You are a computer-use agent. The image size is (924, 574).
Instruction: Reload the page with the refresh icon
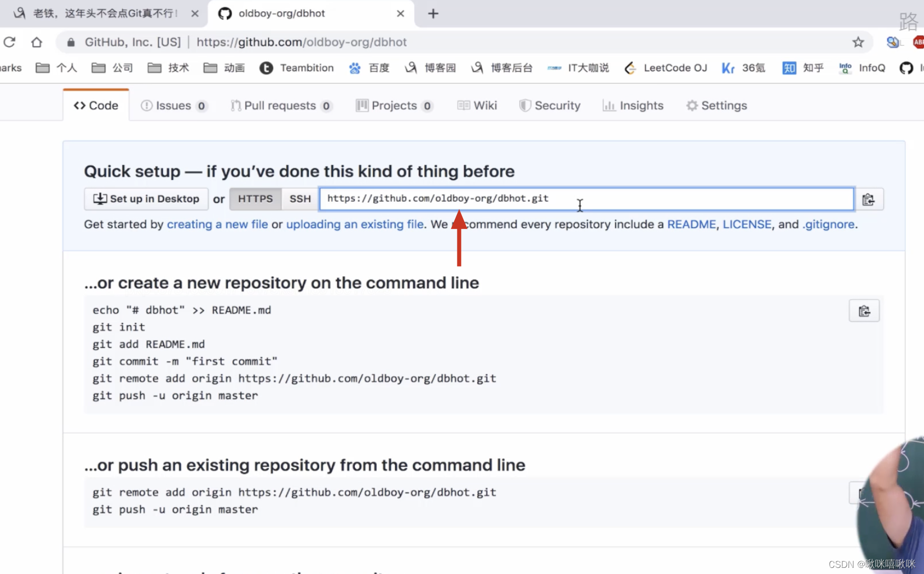pyautogui.click(x=9, y=42)
